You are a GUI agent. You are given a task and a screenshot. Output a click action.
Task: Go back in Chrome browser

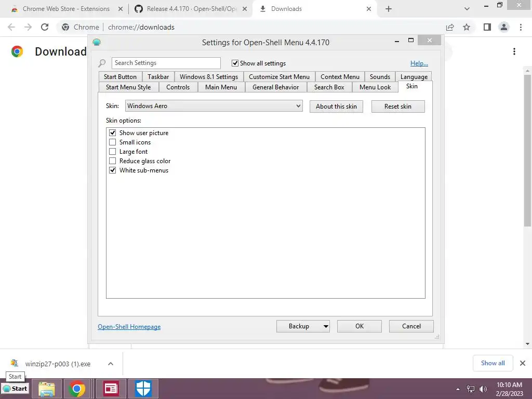(x=11, y=27)
